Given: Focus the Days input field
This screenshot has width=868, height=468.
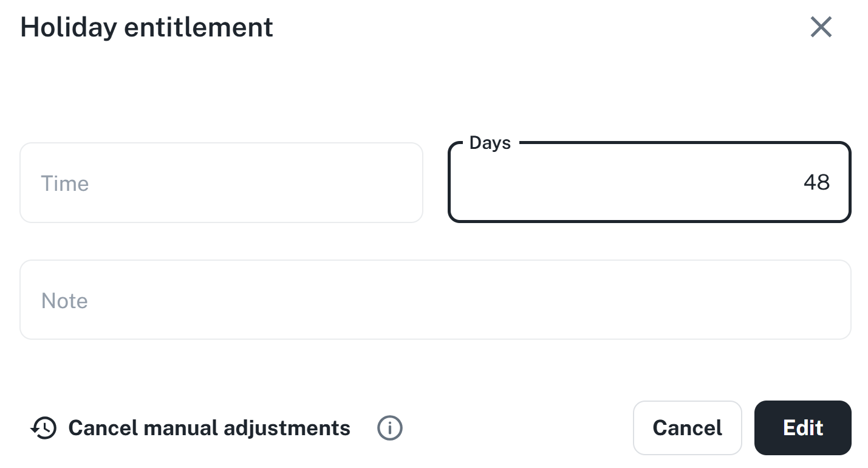Looking at the screenshot, I should tap(649, 183).
